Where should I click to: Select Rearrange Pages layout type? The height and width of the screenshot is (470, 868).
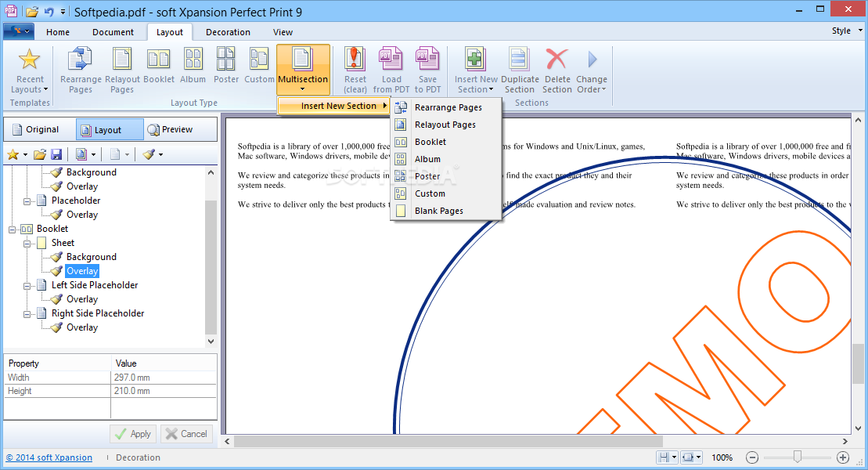pyautogui.click(x=81, y=71)
